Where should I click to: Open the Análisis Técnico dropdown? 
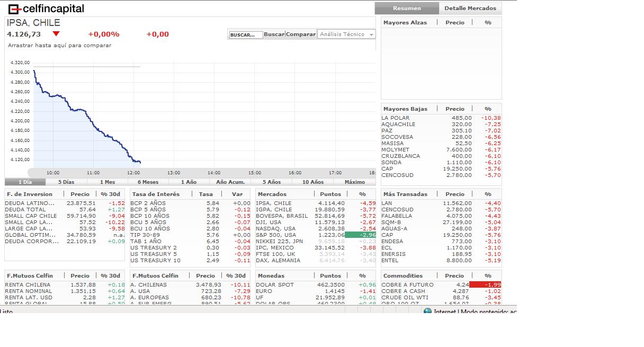(x=346, y=34)
